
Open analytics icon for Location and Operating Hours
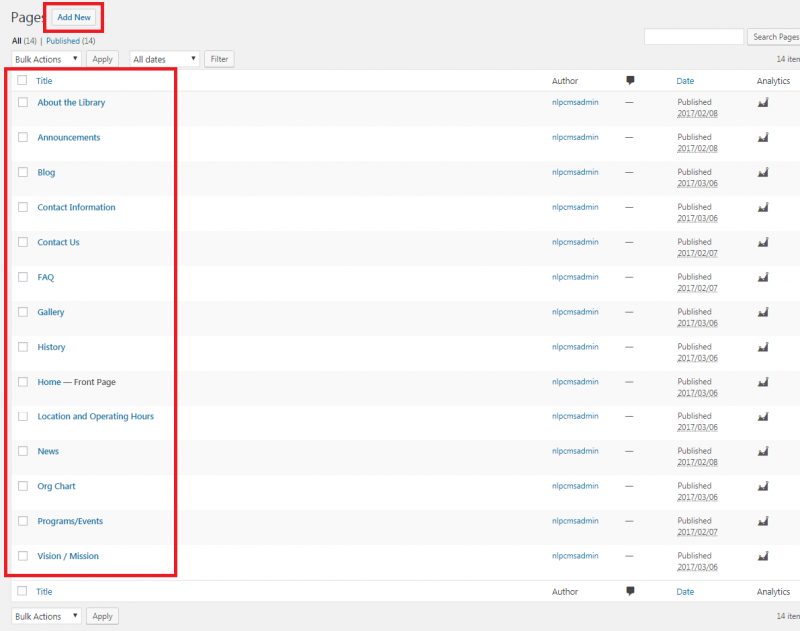[x=763, y=417]
